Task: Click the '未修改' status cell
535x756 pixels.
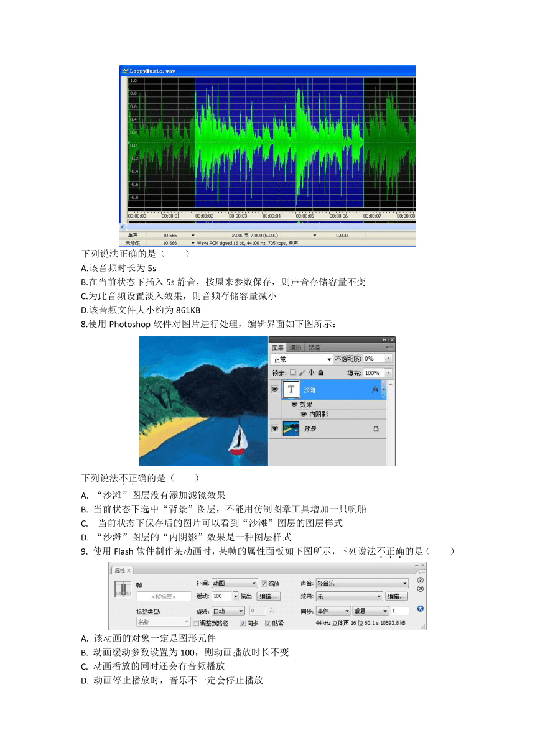Action: (x=133, y=243)
